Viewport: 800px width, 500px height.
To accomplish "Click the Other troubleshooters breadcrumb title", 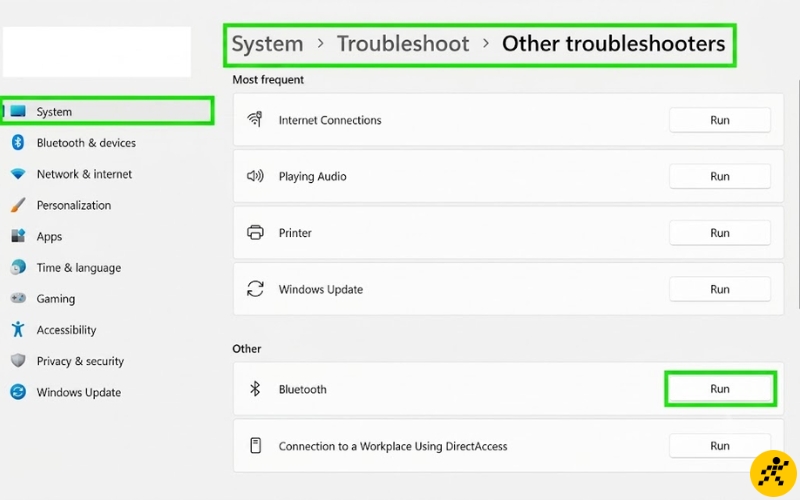I will (613, 44).
